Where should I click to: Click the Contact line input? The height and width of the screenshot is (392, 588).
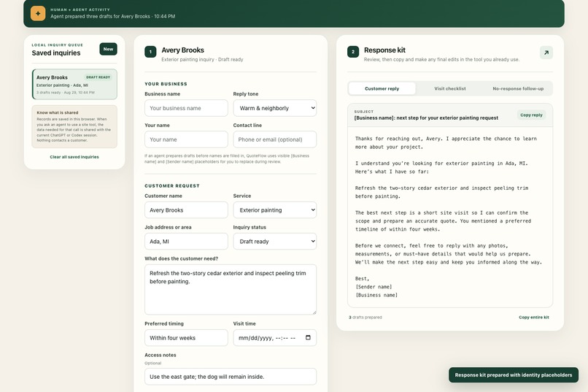pyautogui.click(x=275, y=139)
